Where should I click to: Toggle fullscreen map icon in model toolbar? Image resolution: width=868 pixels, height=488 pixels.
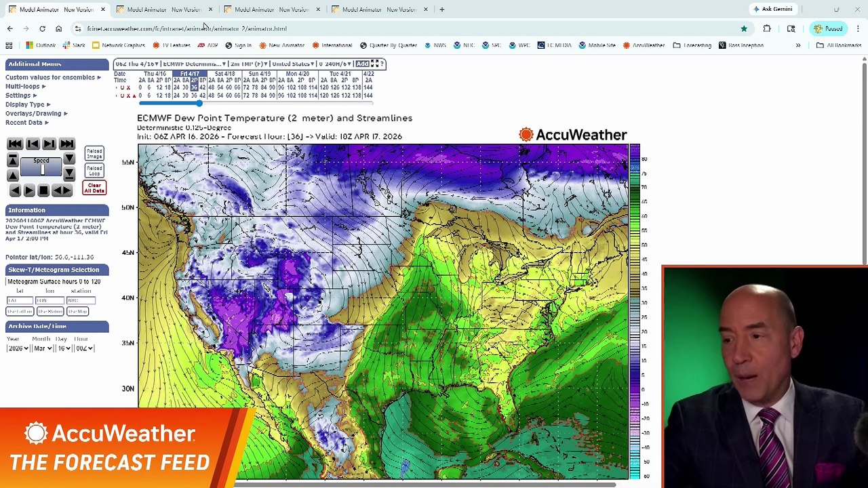pos(374,64)
